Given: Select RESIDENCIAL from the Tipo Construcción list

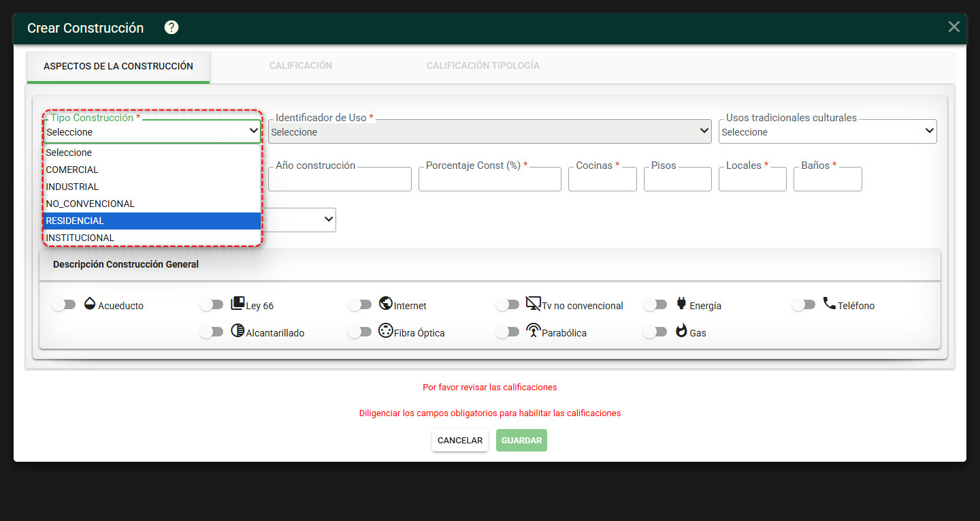Looking at the screenshot, I should coord(152,221).
